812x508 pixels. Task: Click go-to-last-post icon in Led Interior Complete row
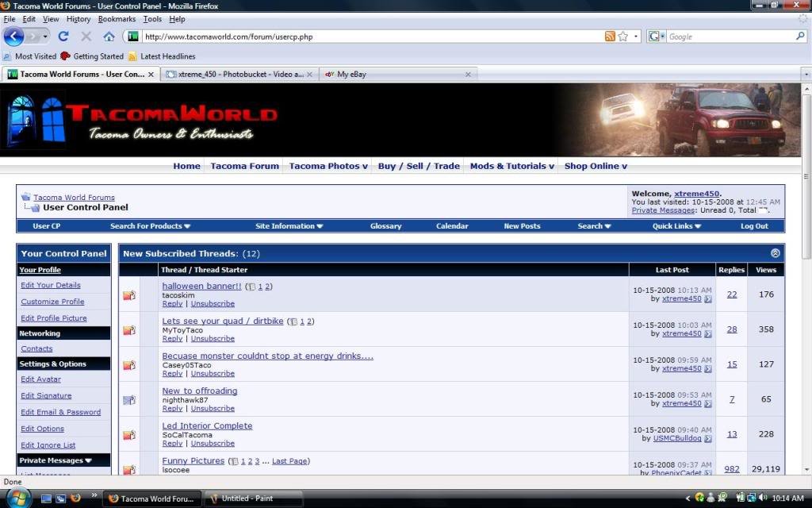coord(708,438)
